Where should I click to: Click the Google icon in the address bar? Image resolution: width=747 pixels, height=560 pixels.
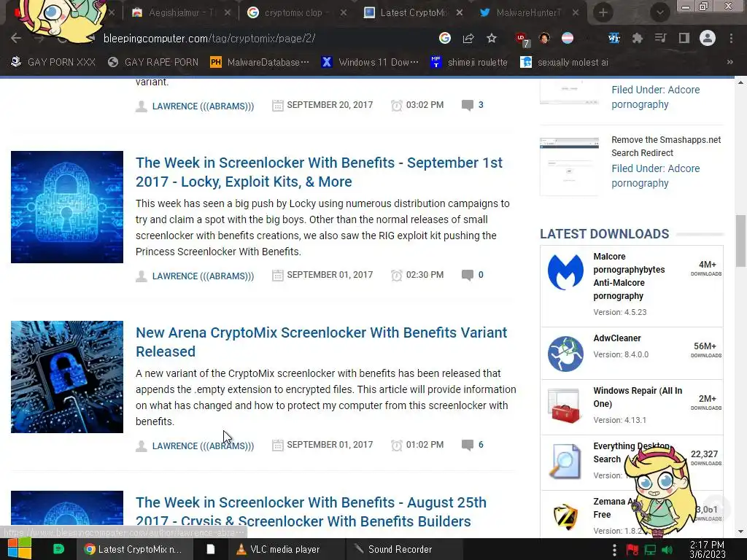point(444,38)
